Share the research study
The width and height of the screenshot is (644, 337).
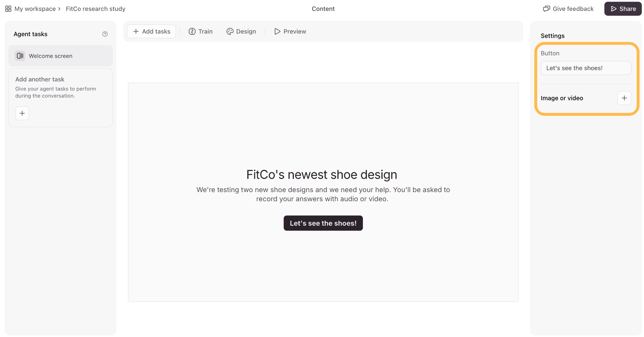pos(623,9)
